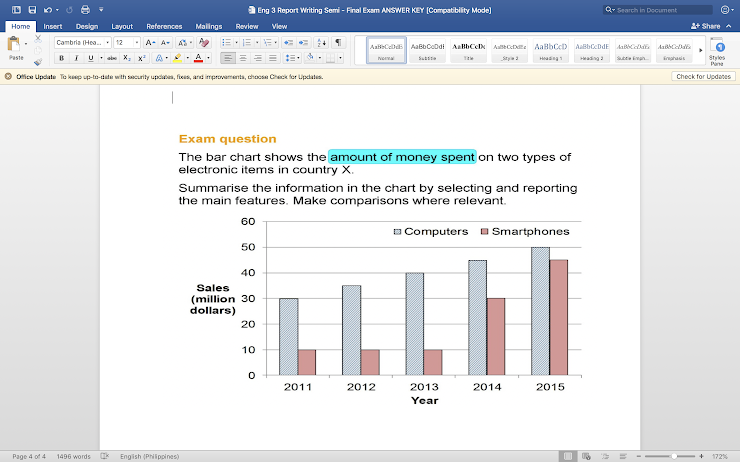This screenshot has width=740, height=462.
Task: Click the spelling check icon in status bar
Action: (x=105, y=456)
